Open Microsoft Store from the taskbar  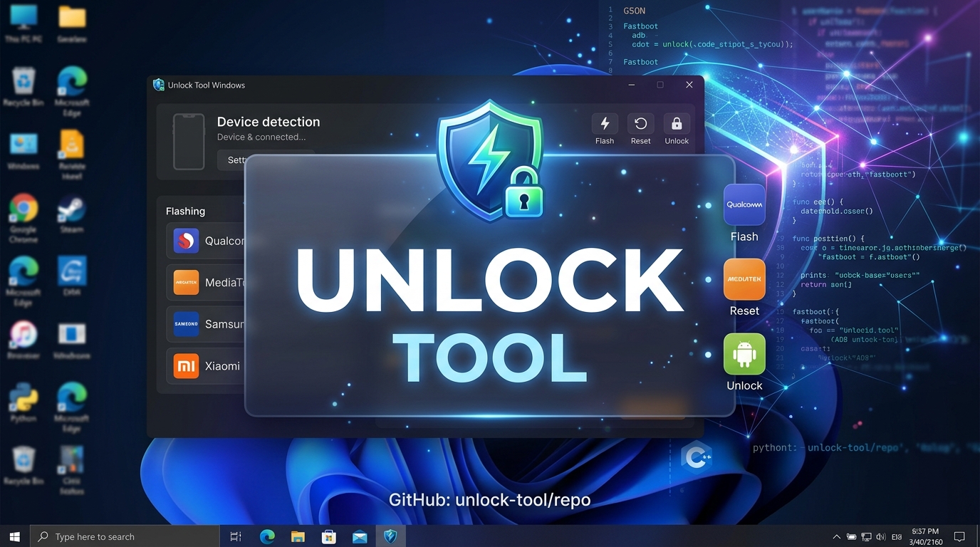click(328, 536)
